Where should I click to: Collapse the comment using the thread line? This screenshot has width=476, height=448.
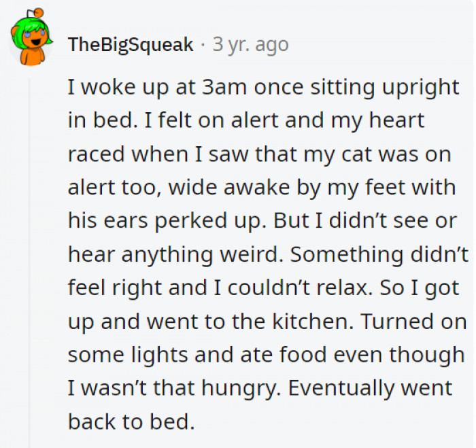(x=28, y=258)
